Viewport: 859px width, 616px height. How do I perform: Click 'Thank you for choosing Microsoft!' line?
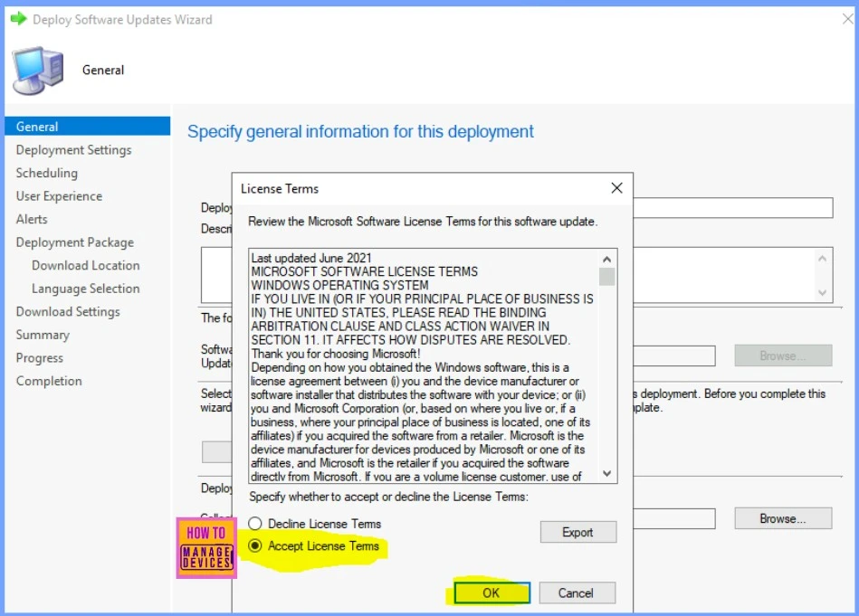(x=336, y=354)
